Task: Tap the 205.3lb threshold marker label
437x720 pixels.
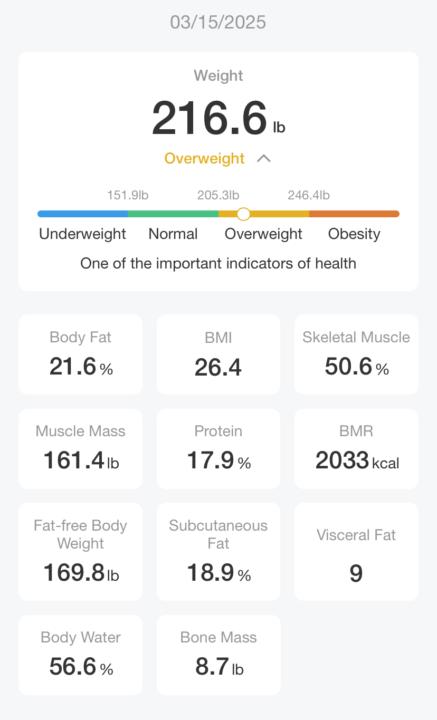Action: click(218, 195)
